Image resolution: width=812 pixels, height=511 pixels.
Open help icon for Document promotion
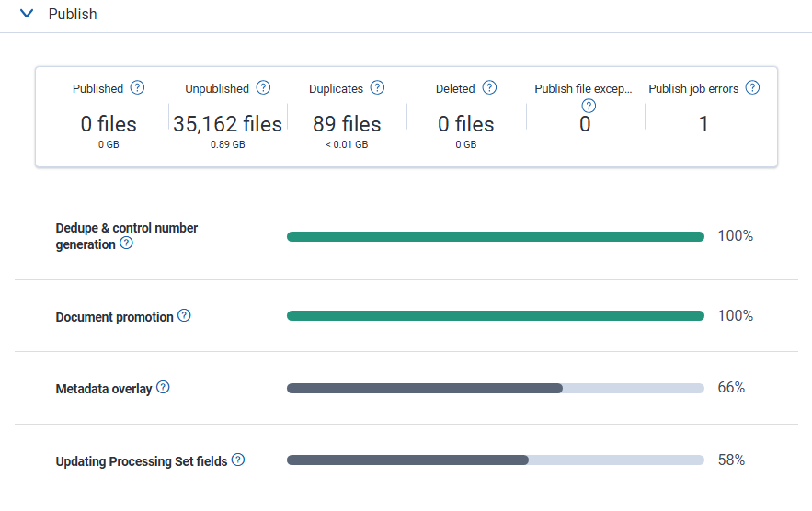point(184,315)
